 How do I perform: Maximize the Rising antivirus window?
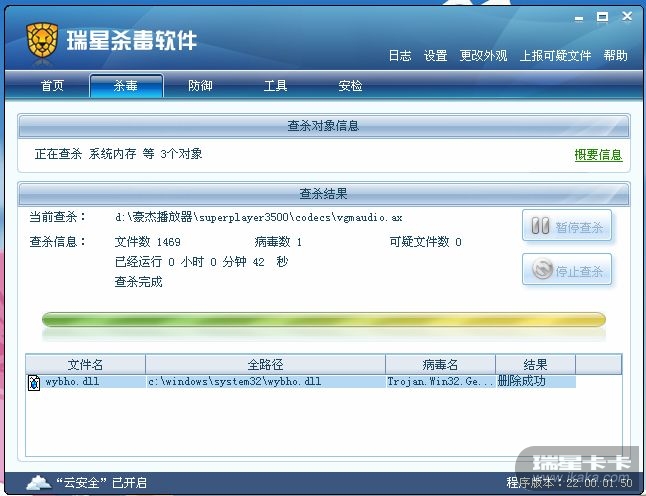point(602,17)
